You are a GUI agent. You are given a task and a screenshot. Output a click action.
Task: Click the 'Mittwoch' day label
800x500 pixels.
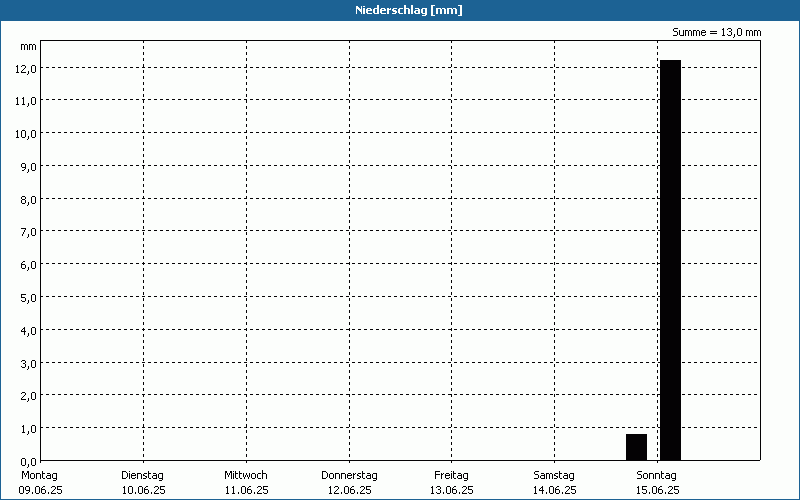245,476
